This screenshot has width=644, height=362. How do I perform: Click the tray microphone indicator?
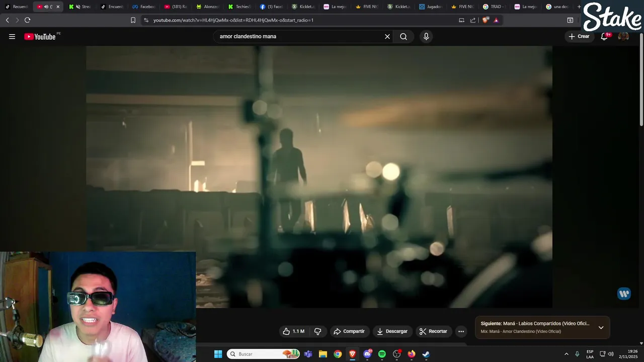(577, 354)
